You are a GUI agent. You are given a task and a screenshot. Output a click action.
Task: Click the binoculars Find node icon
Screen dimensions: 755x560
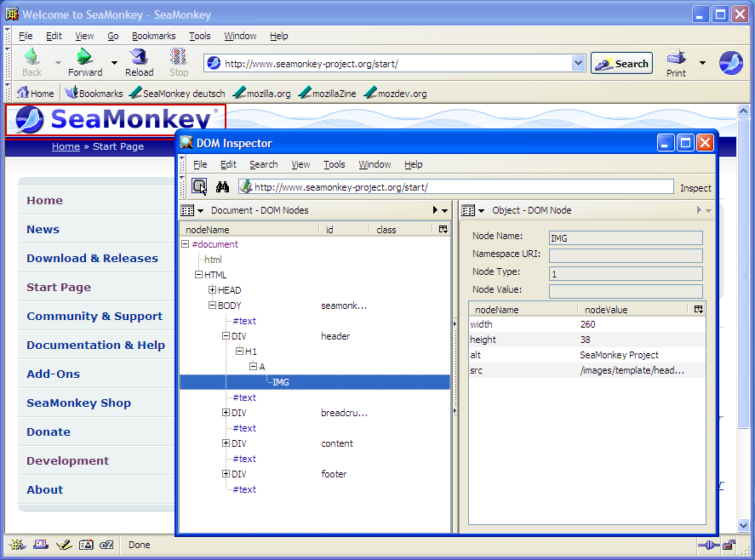pyautogui.click(x=223, y=187)
